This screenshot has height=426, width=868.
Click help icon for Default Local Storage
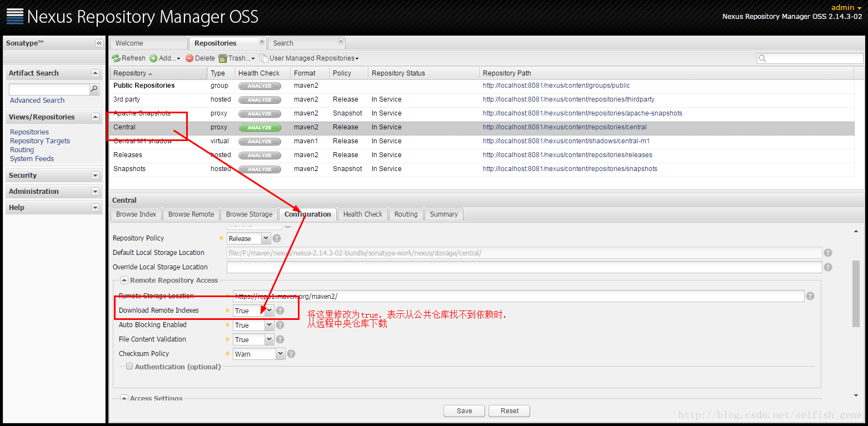(828, 253)
